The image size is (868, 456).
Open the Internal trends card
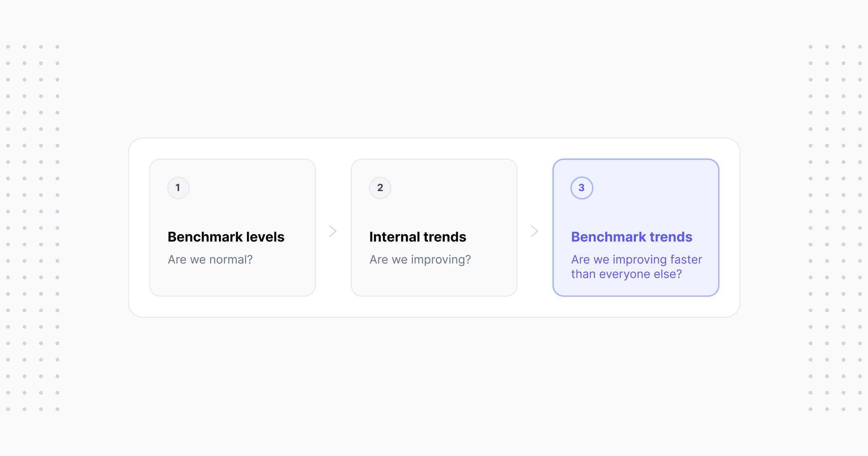[x=434, y=228]
